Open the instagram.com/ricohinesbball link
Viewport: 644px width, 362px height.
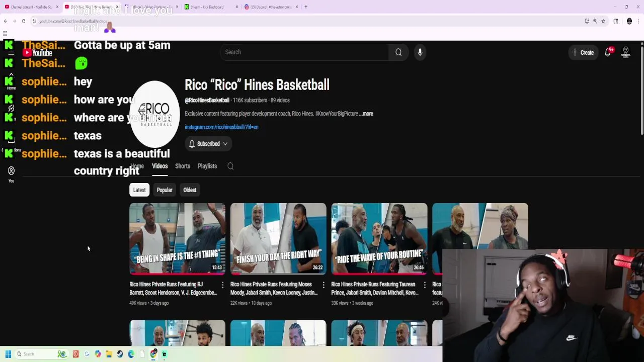221,127
